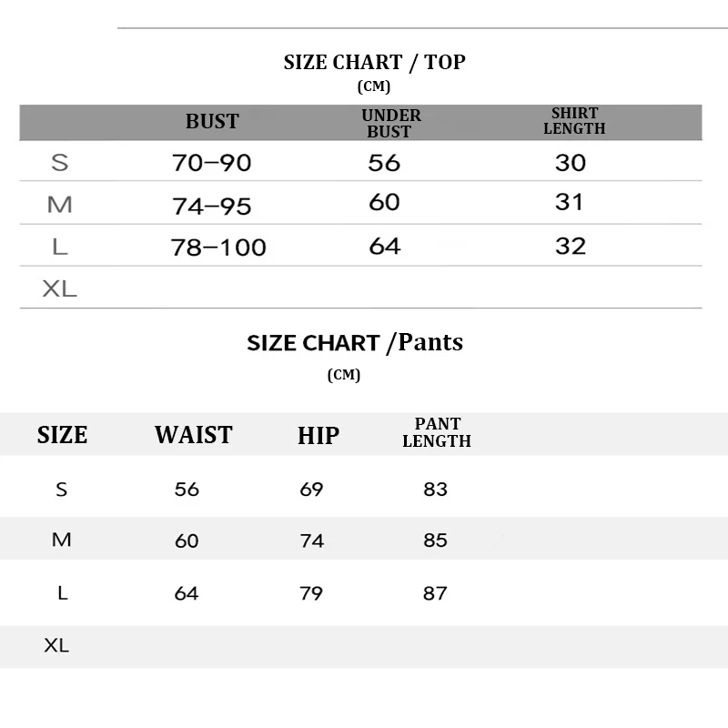The width and height of the screenshot is (728, 728).
Task: Select the XL row label in pants chart
Action: pos(56,646)
